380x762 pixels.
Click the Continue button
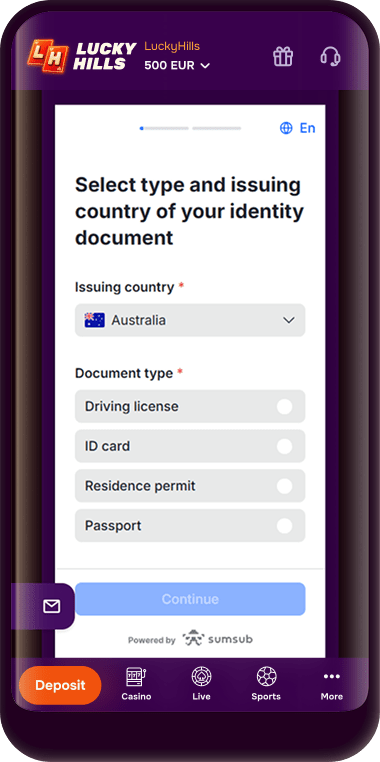coord(190,599)
